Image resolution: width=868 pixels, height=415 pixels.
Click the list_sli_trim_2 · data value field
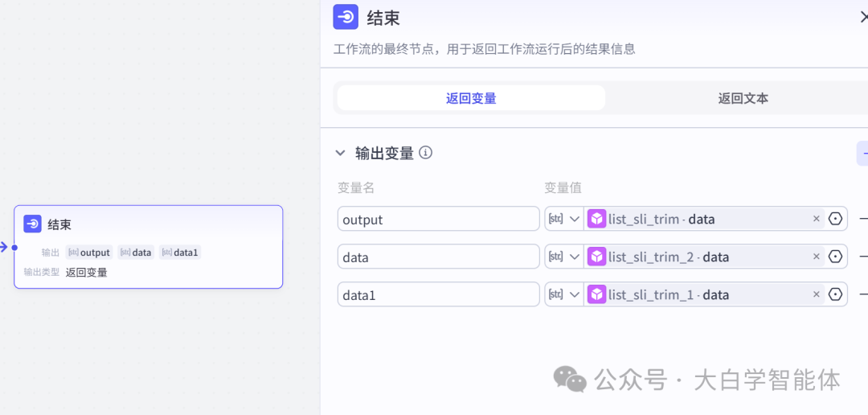point(705,257)
